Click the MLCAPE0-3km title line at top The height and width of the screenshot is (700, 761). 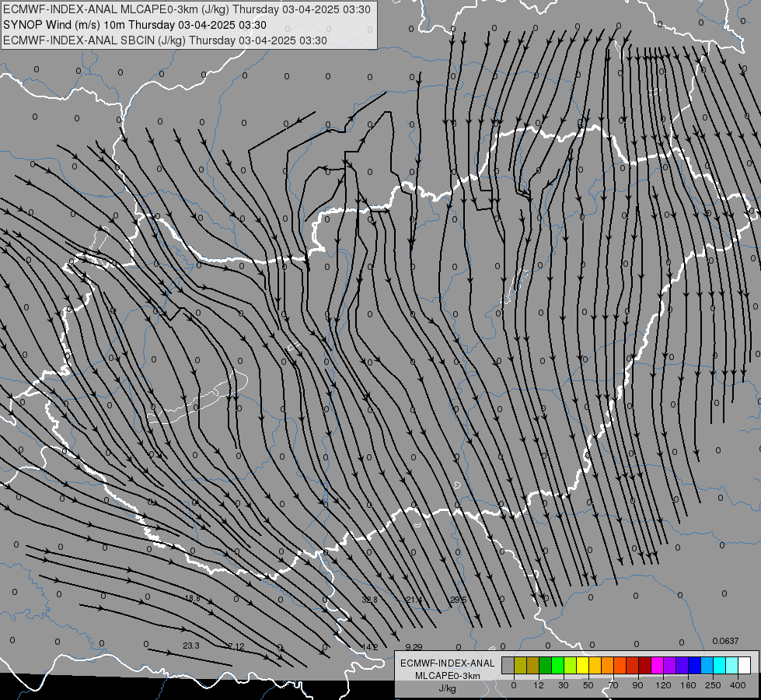187,9
